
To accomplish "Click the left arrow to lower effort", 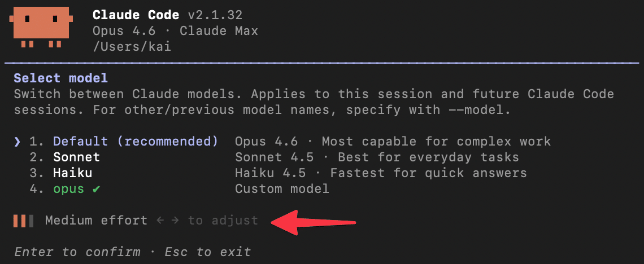I will tap(160, 221).
